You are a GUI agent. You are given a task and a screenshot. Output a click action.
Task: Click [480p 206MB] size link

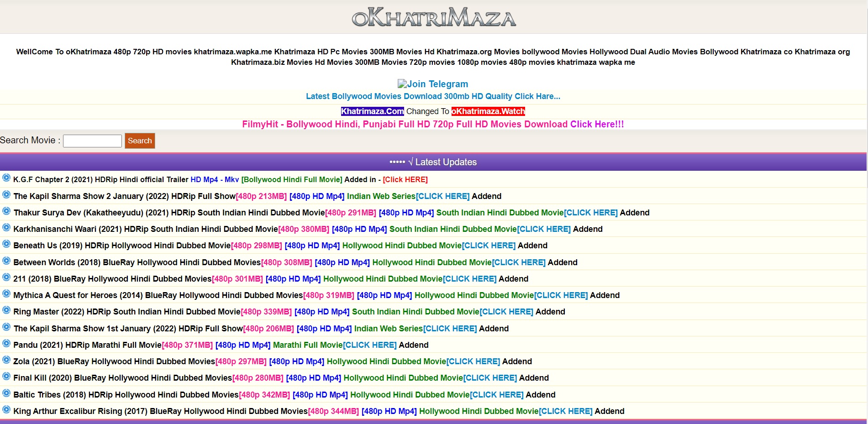point(268,329)
